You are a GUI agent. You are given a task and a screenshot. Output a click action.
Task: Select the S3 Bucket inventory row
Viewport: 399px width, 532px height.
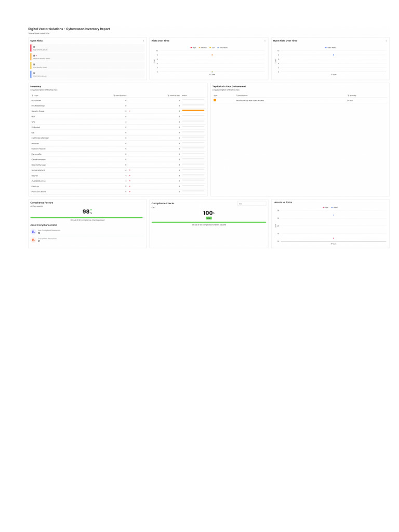point(118,127)
